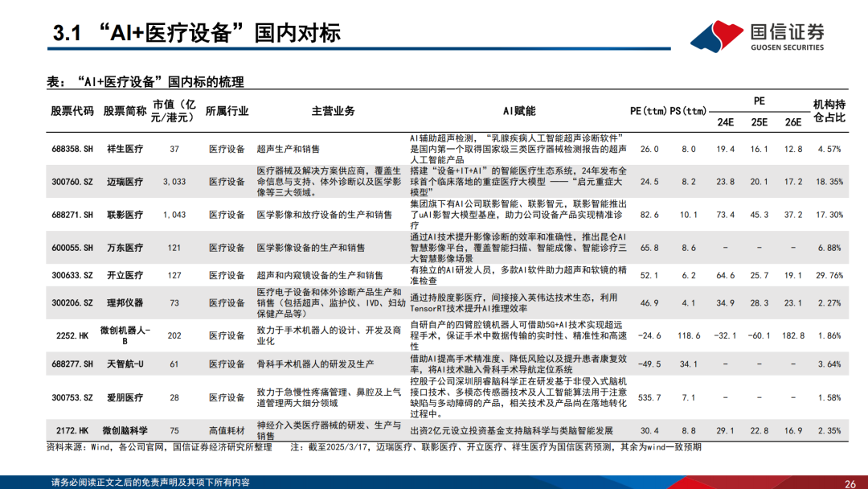The image size is (868, 489).
Task: Click the stock name 微创机器人-B
Action: pos(125,335)
